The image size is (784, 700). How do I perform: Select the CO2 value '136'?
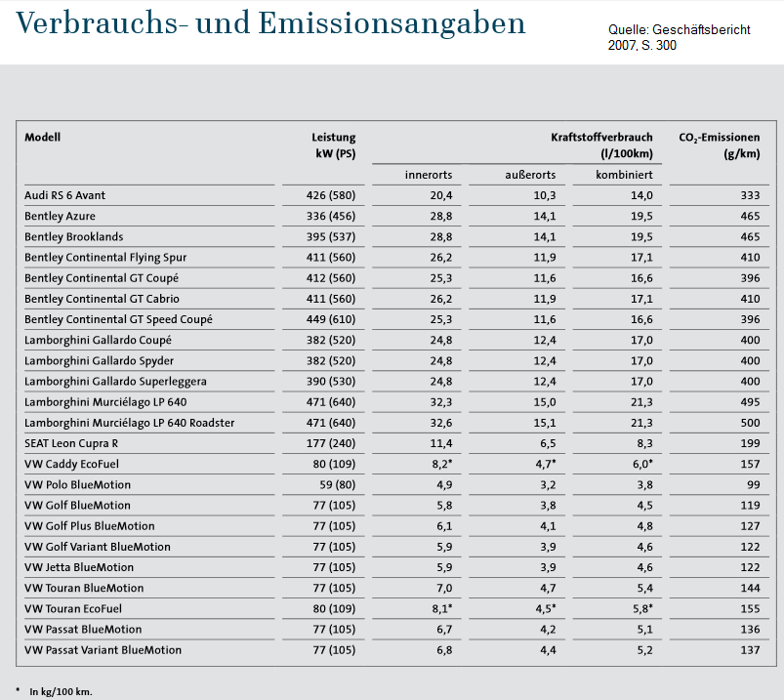tap(750, 630)
